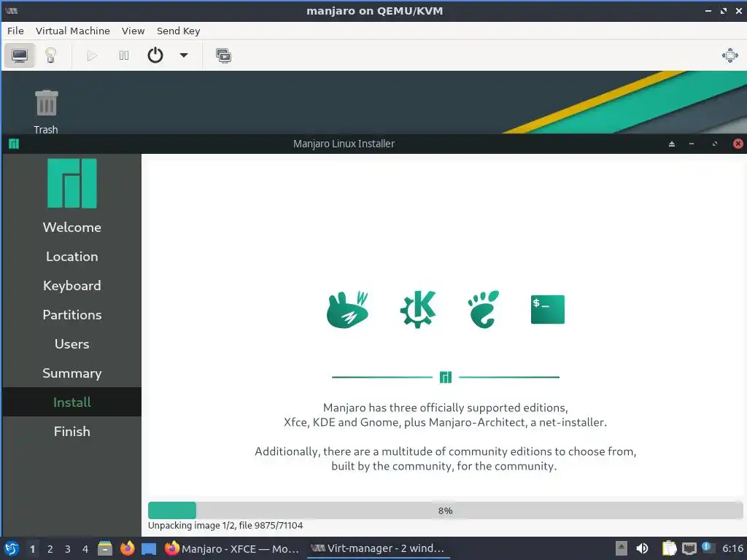
Task: Click the small Manjaro logo between lines
Action: coord(446,377)
